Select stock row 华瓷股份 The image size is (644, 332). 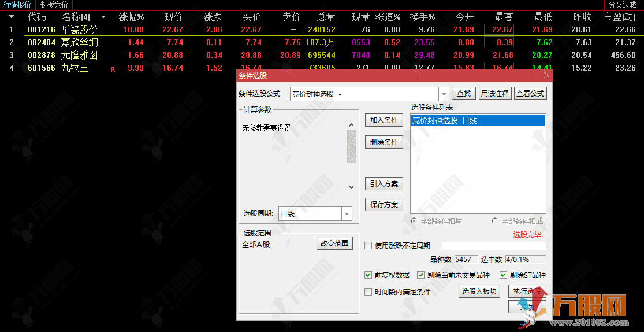[x=322, y=29]
